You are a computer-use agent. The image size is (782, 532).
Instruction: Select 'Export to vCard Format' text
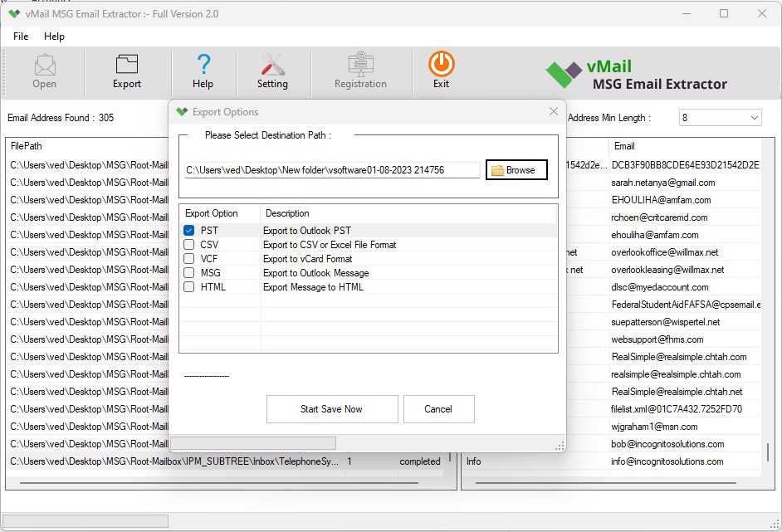[307, 259]
